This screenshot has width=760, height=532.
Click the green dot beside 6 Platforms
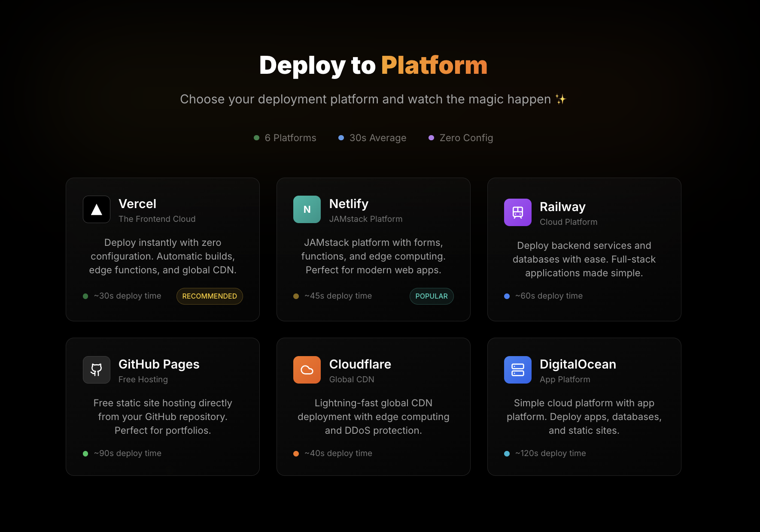tap(257, 138)
